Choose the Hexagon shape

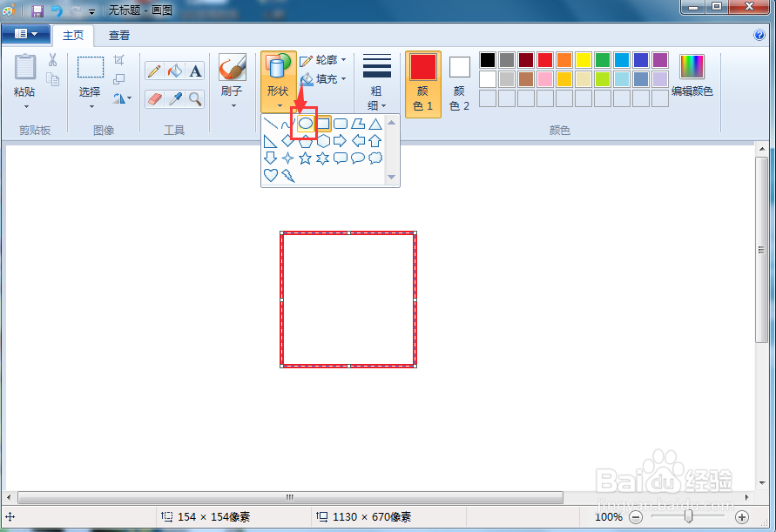click(x=323, y=141)
